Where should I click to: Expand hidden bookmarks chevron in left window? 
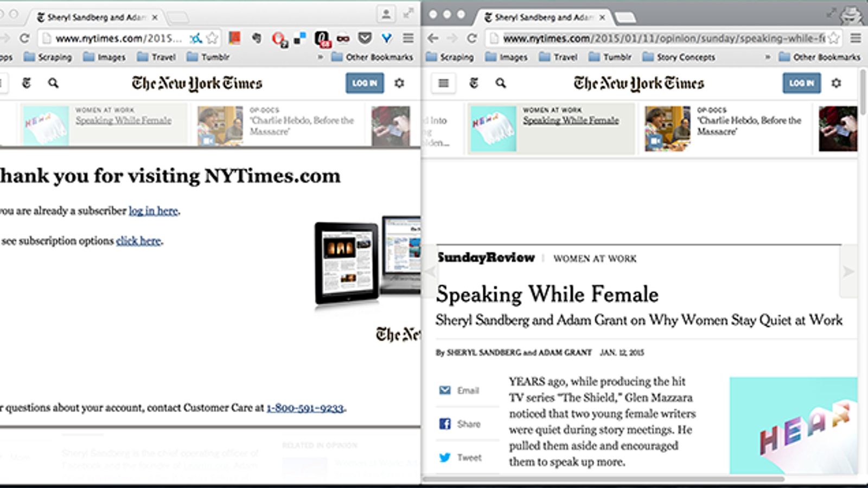(x=320, y=57)
